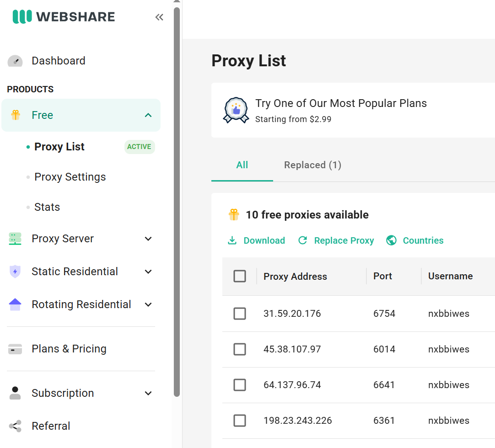Image resolution: width=495 pixels, height=448 pixels.
Task: Check the box for proxy 45.38.107.97
Action: click(x=240, y=349)
